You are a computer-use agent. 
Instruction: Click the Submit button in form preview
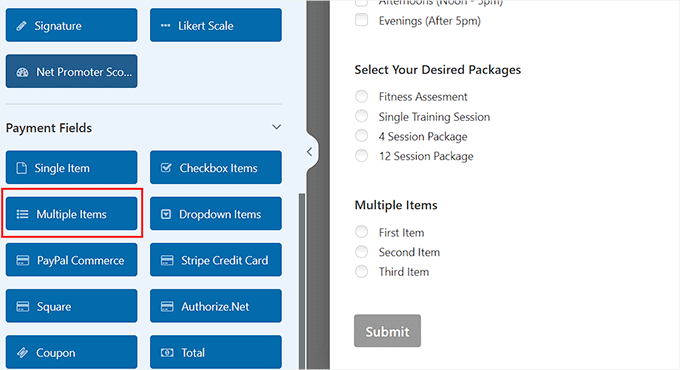[387, 331]
